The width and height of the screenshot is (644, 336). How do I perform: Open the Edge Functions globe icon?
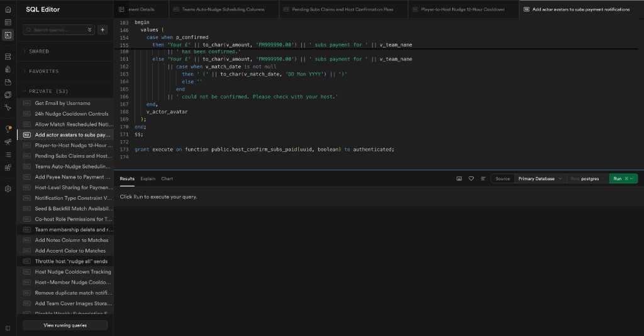(8, 95)
